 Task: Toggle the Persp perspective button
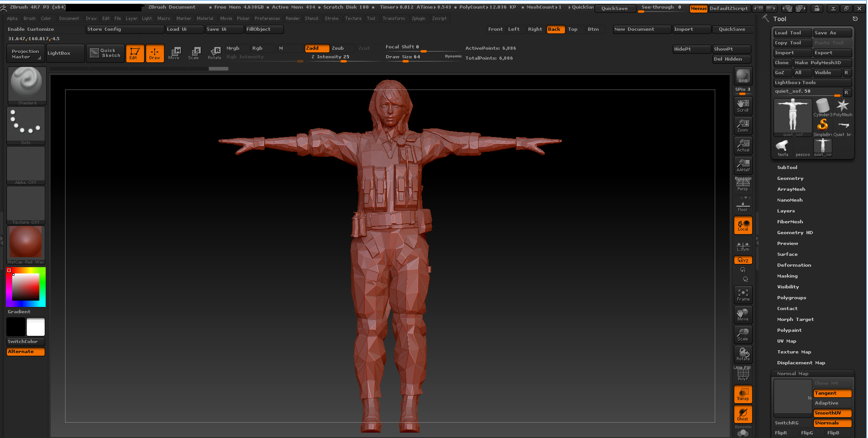coord(743,185)
